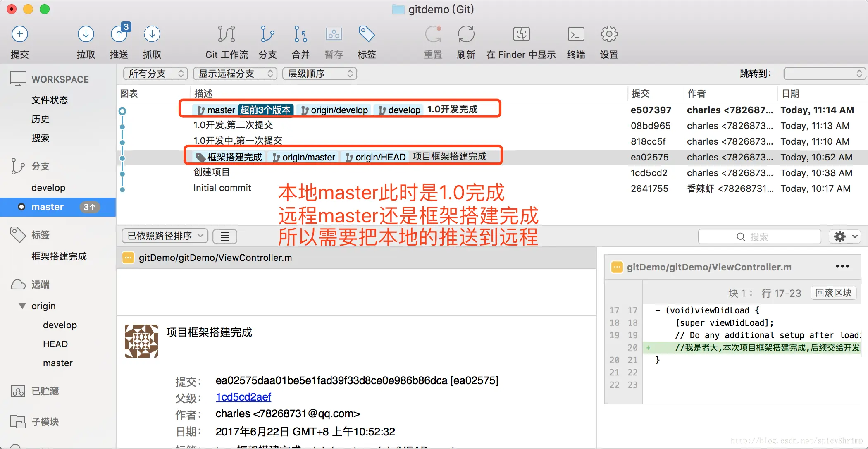Click the 抓取 fetch icon
This screenshot has width=868, height=449.
[x=152, y=34]
